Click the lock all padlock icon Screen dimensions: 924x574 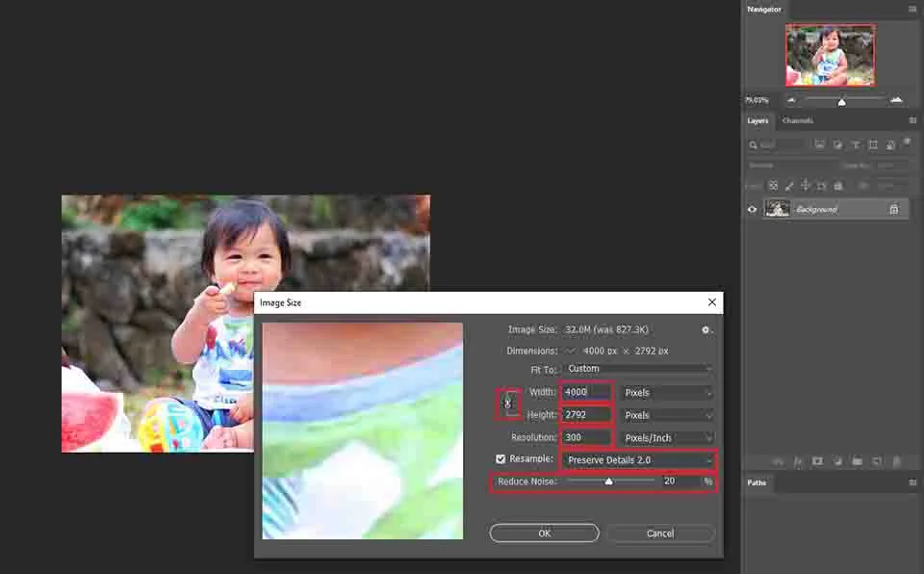click(x=838, y=186)
